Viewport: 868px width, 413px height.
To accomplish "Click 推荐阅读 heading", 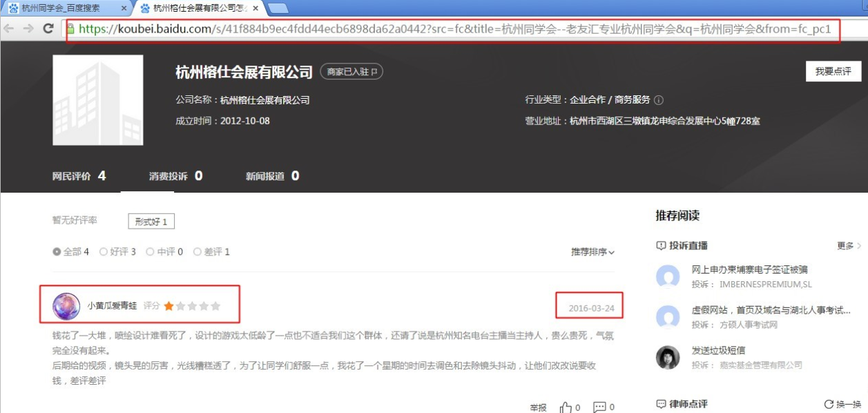I will point(677,215).
